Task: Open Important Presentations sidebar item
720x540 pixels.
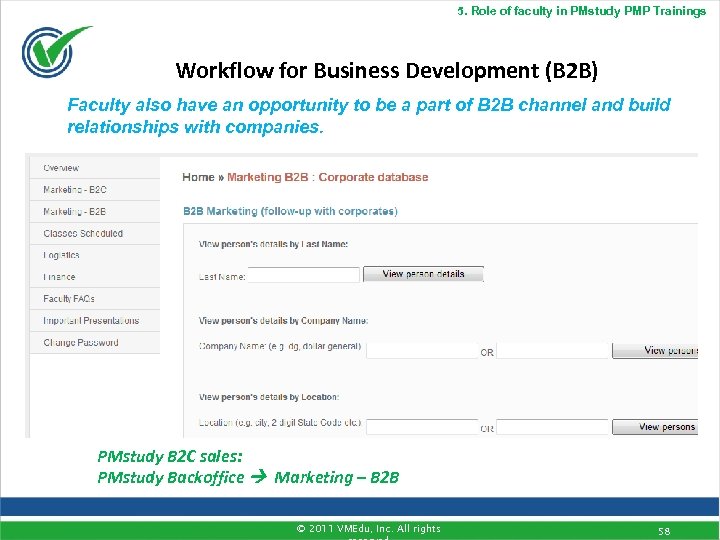Action: [x=95, y=321]
